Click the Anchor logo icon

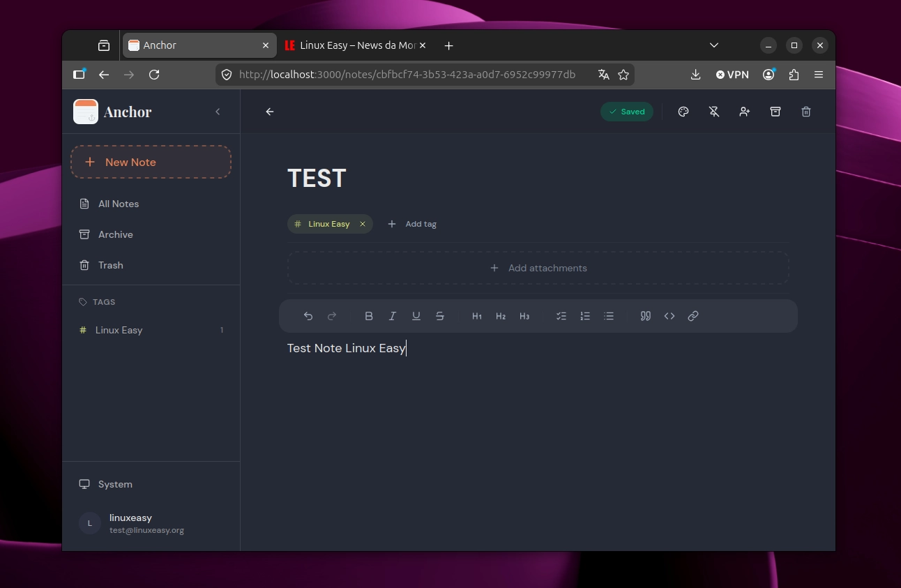pos(86,112)
